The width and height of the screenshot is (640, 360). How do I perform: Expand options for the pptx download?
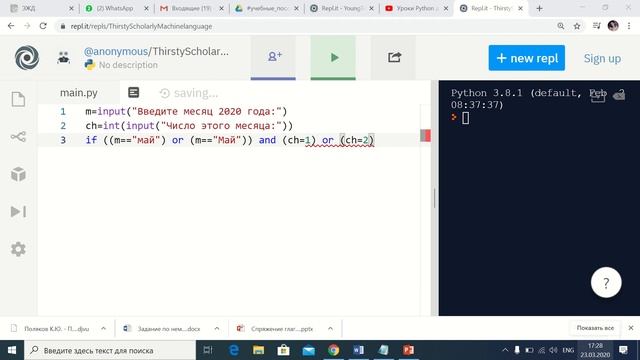pos(330,328)
